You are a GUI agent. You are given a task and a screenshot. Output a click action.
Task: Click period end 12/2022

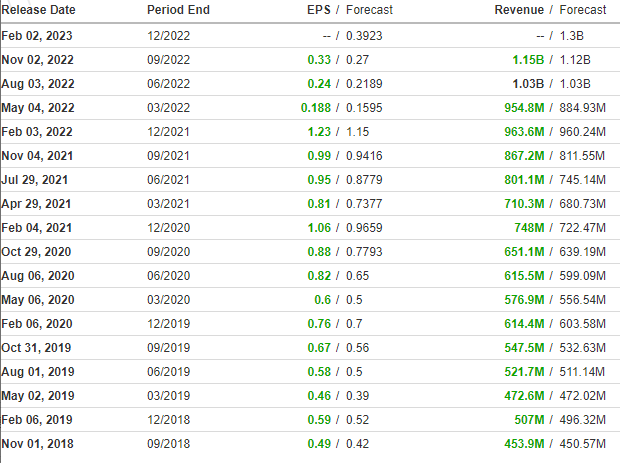[168, 36]
